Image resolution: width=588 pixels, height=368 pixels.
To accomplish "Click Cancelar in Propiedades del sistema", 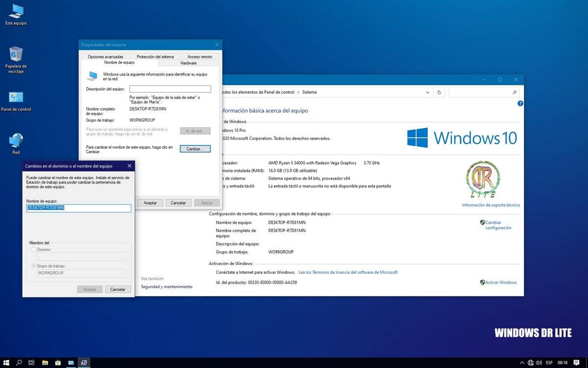I will pyautogui.click(x=178, y=203).
